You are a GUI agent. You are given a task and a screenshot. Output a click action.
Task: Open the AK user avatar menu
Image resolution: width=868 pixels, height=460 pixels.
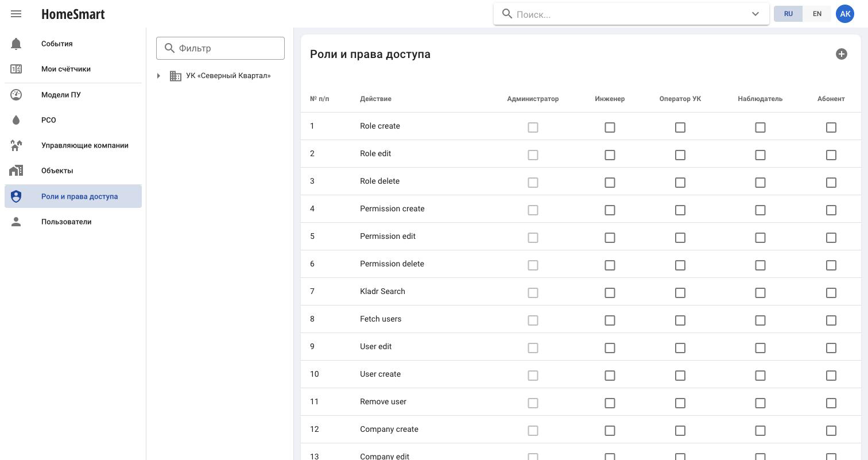click(845, 14)
